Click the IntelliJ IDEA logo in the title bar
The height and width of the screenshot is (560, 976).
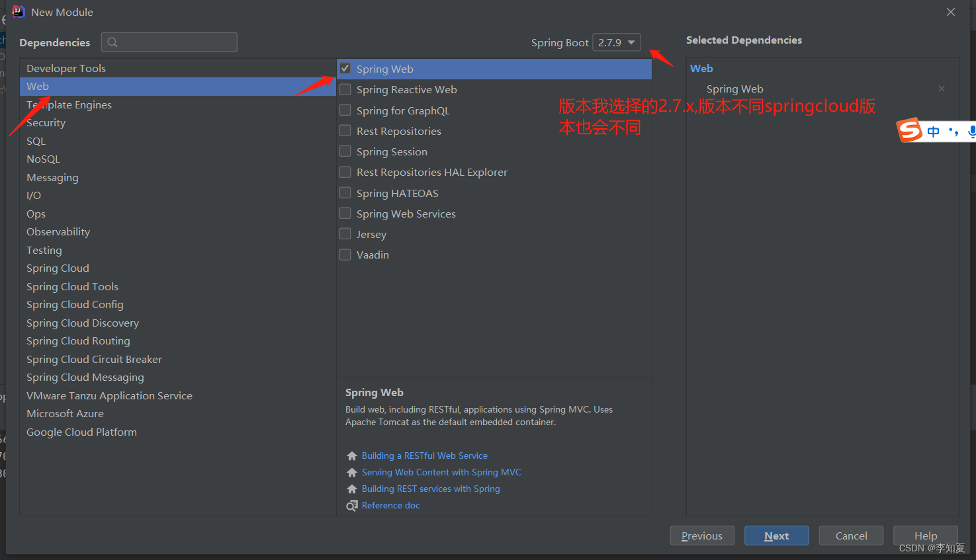pyautogui.click(x=19, y=12)
